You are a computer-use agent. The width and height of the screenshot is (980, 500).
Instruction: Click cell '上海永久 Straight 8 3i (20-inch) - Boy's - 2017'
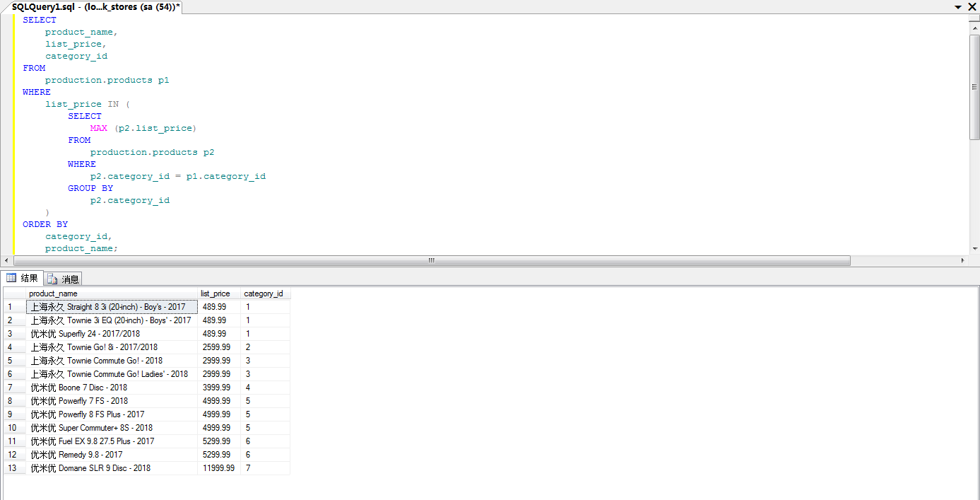[112, 307]
